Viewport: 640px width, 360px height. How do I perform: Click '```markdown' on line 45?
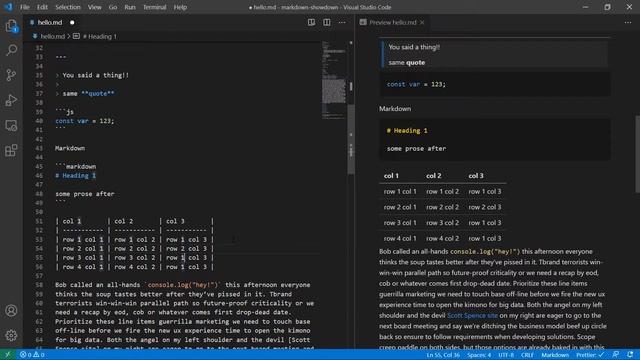click(x=76, y=167)
